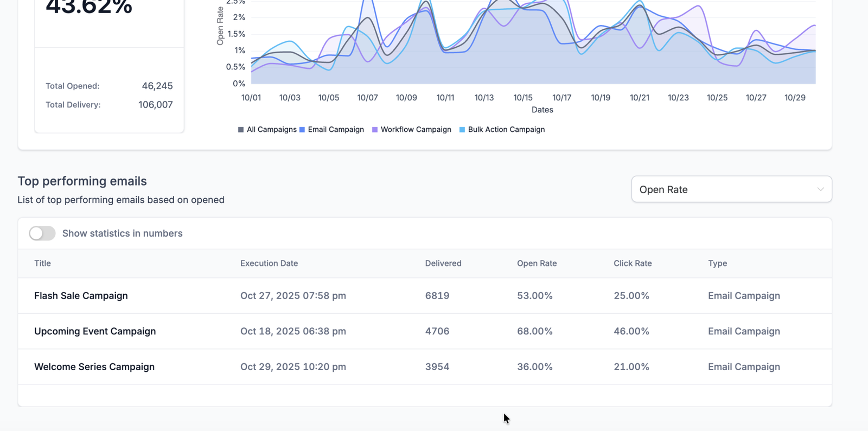This screenshot has width=868, height=431.
Task: Click the Delivered column header
Action: coord(443,263)
